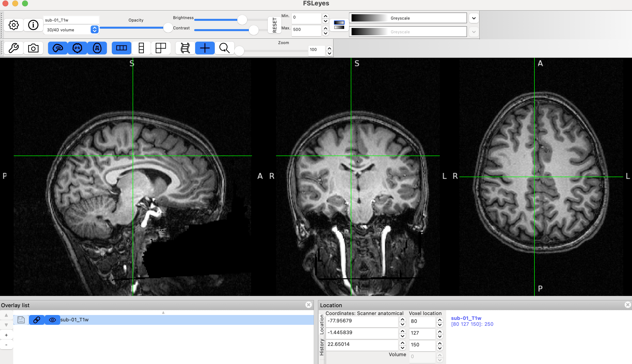Select vertical layout

coord(141,48)
